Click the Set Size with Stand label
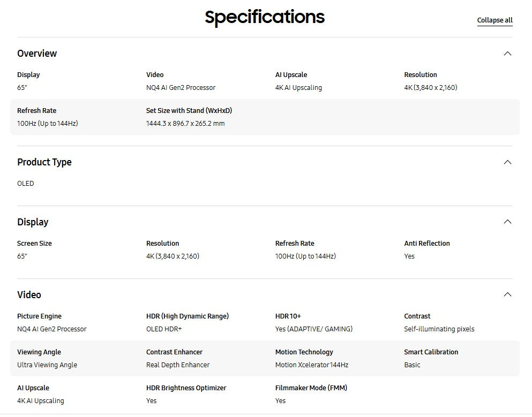This screenshot has height=417, width=532. [x=189, y=111]
